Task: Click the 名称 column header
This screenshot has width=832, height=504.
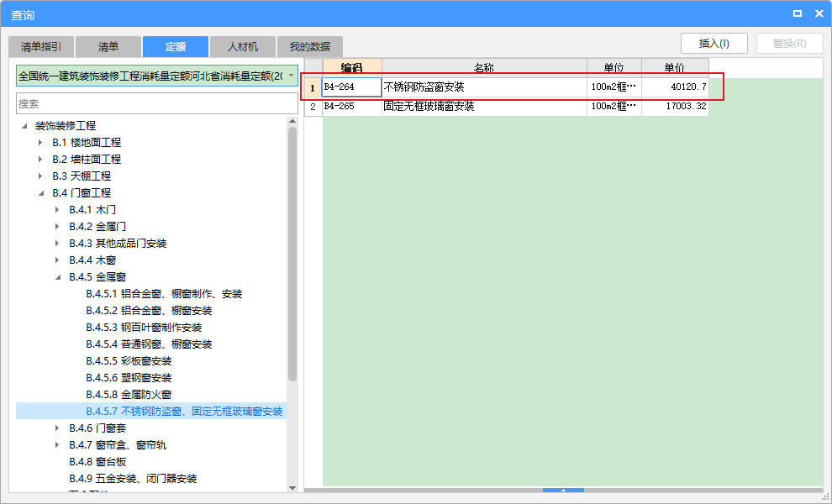Action: (484, 67)
